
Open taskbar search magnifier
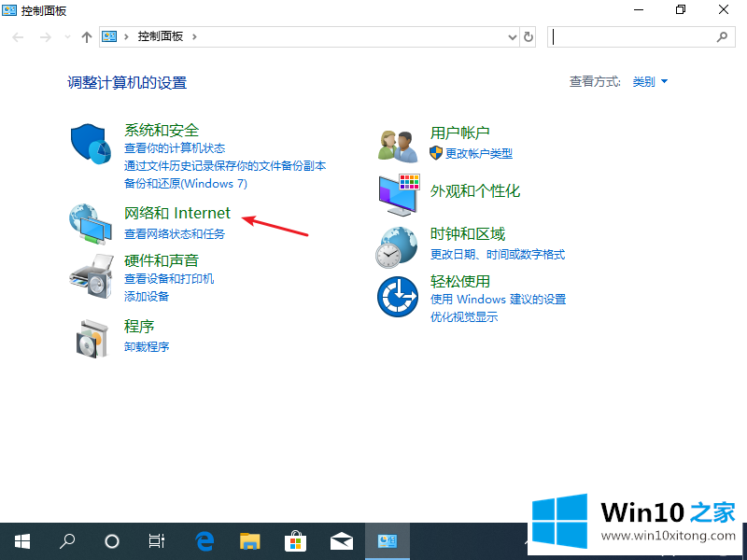[x=67, y=541]
